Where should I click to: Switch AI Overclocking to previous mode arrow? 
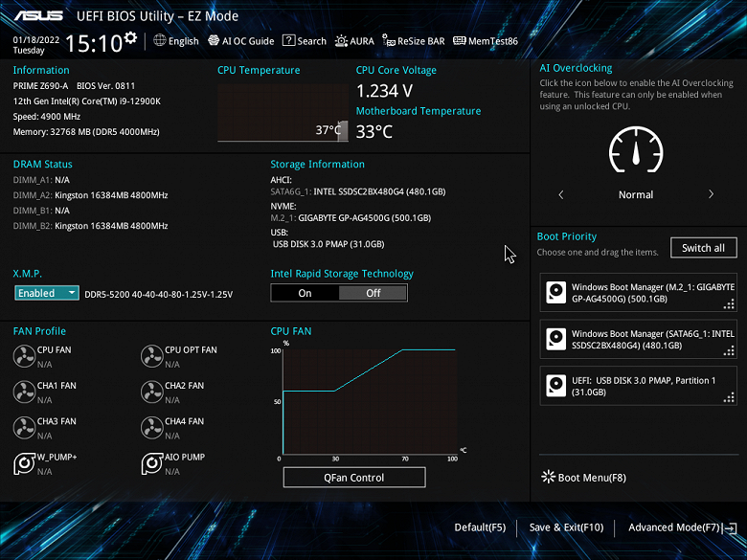[561, 194]
